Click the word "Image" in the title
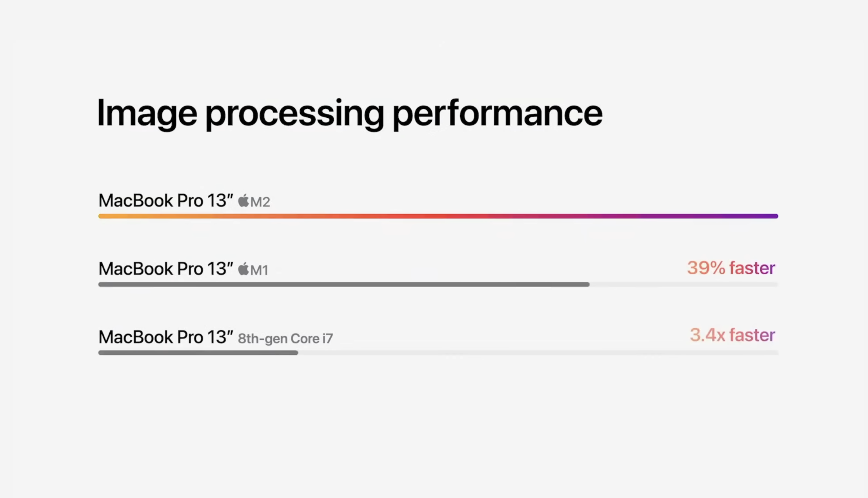Image resolution: width=868 pixels, height=498 pixels. tap(147, 113)
